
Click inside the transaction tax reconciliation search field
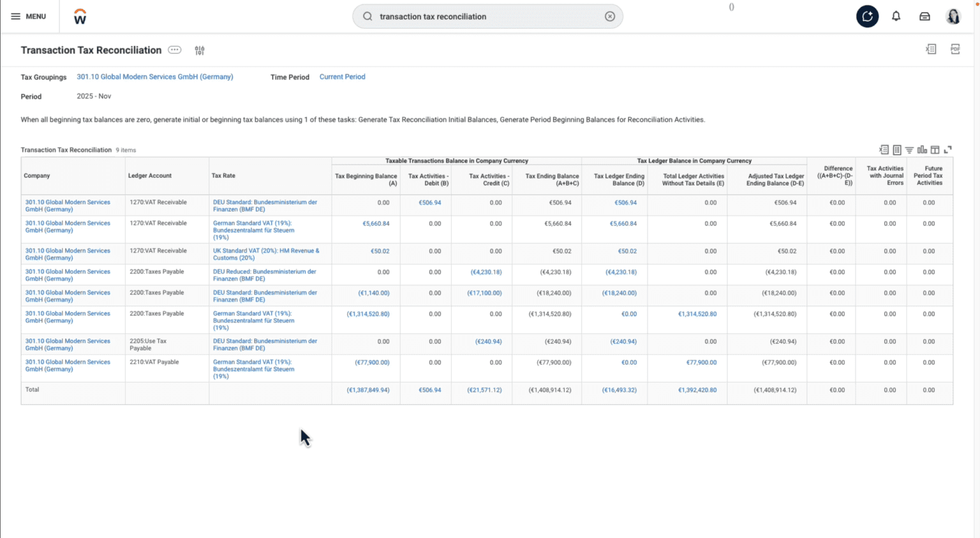click(487, 17)
